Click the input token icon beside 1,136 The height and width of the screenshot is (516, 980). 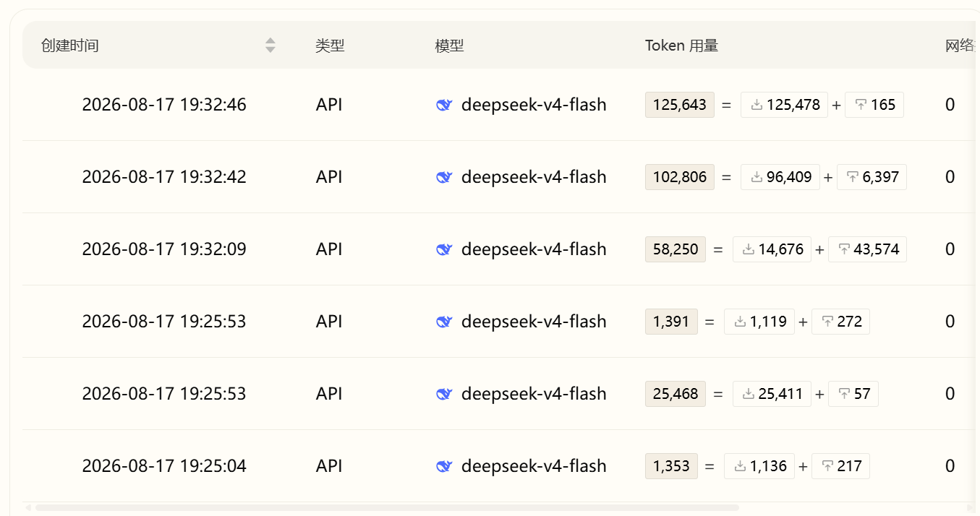click(740, 466)
